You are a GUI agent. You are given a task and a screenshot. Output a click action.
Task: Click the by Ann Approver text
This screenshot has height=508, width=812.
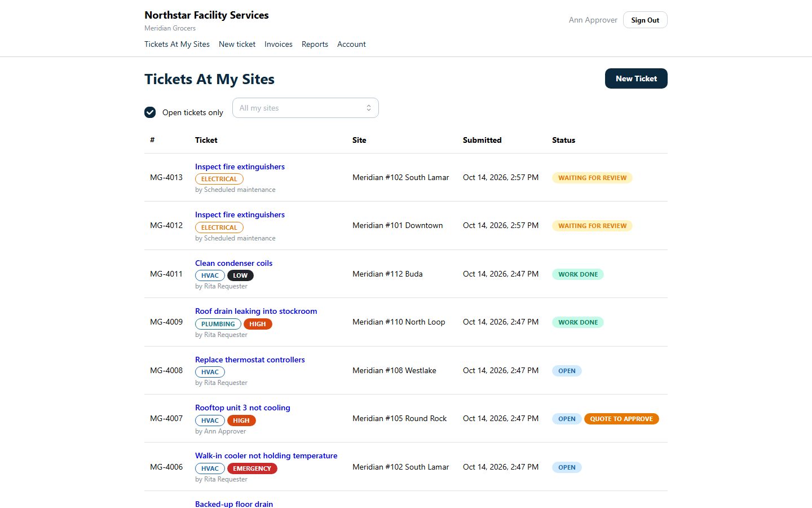pyautogui.click(x=220, y=431)
